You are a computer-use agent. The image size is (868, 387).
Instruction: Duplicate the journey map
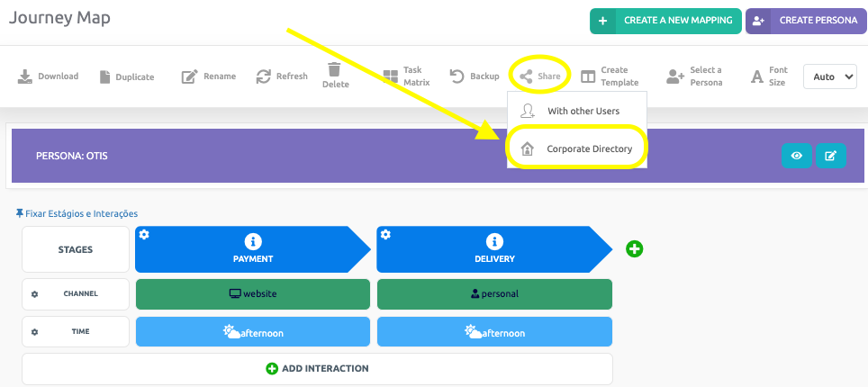click(105, 76)
